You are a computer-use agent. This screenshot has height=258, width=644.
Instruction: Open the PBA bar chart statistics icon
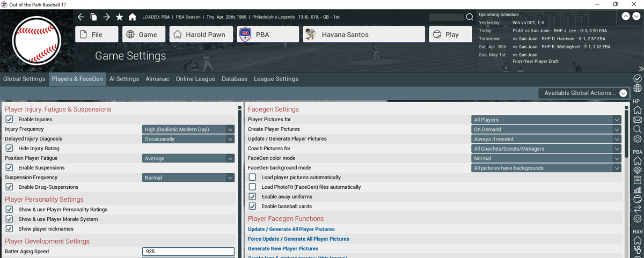pyautogui.click(x=638, y=190)
